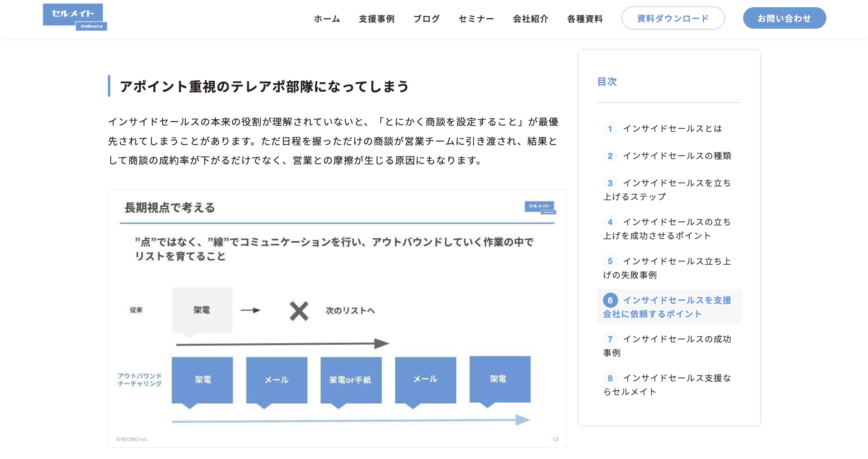Open the セミナー navigation link

[476, 18]
